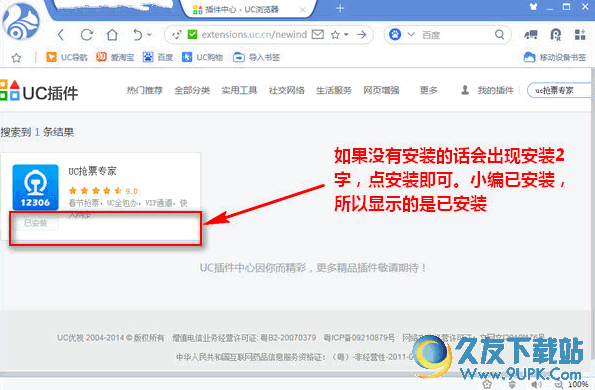Viewport: 595px width, 390px height.
Task: Expand the undo closed tabs dropdown arrow
Action: (149, 35)
